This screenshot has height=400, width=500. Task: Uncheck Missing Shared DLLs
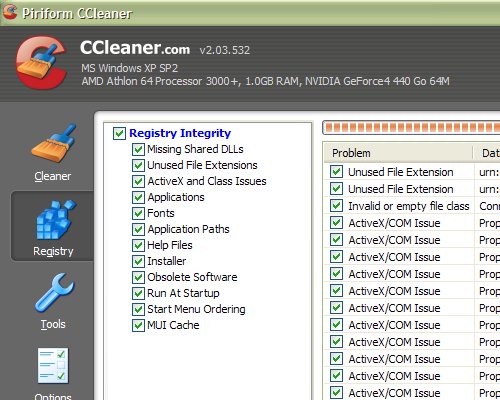tap(138, 149)
